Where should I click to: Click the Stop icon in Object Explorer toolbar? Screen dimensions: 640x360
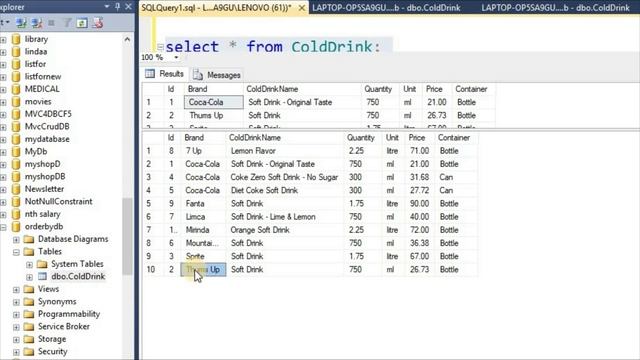[x=51, y=23]
